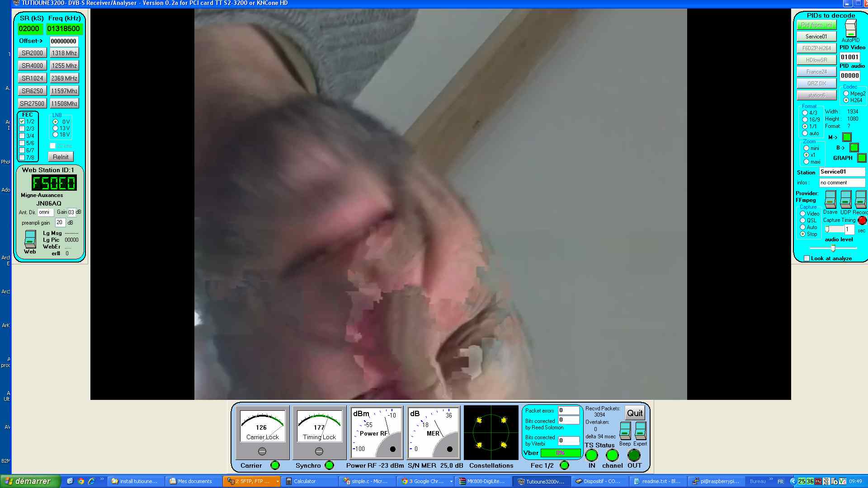This screenshot has width=868, height=488.
Task: Click the green GRAPH indicator button
Action: point(862,158)
